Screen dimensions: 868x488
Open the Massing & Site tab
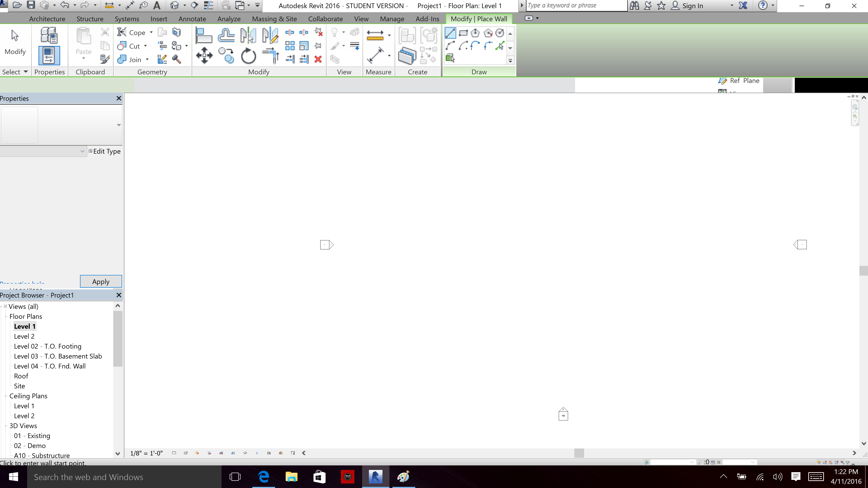pyautogui.click(x=274, y=19)
